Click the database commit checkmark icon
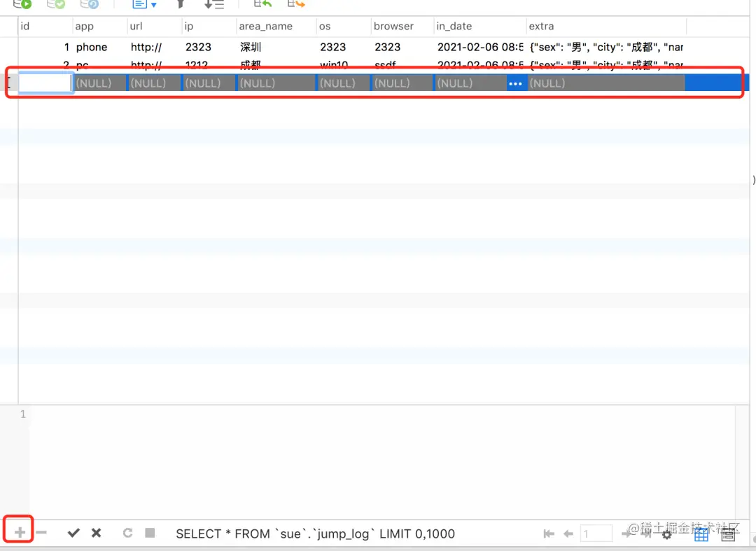The height and width of the screenshot is (551, 756). tap(56, 4)
